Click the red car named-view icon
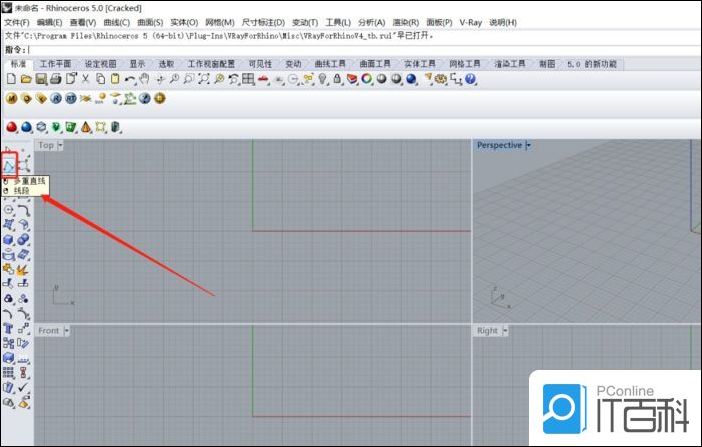The height and width of the screenshot is (447, 702). [x=263, y=79]
